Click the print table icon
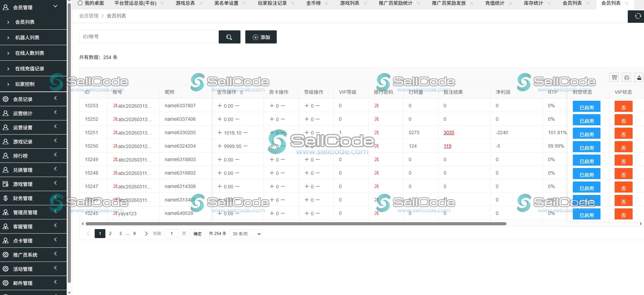Image resolution: width=644 pixels, height=295 pixels. pyautogui.click(x=626, y=78)
